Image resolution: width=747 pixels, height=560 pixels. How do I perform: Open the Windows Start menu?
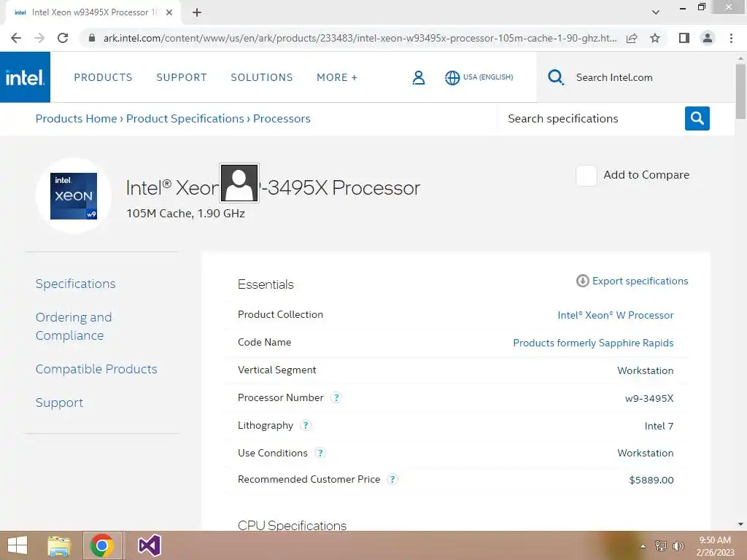tap(18, 545)
